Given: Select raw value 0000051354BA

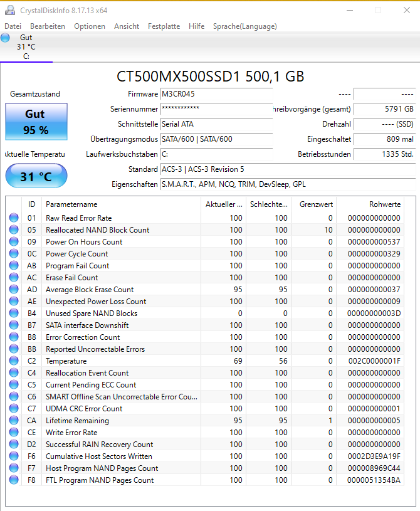Looking at the screenshot, I should coord(374,480).
